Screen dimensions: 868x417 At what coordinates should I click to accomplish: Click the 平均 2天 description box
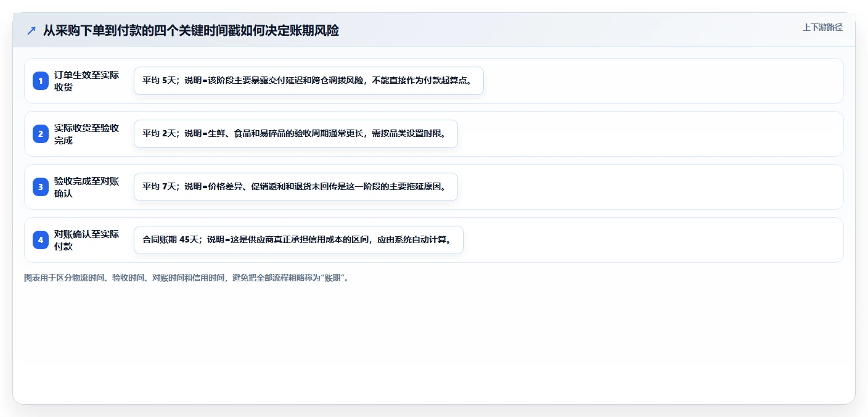(296, 134)
